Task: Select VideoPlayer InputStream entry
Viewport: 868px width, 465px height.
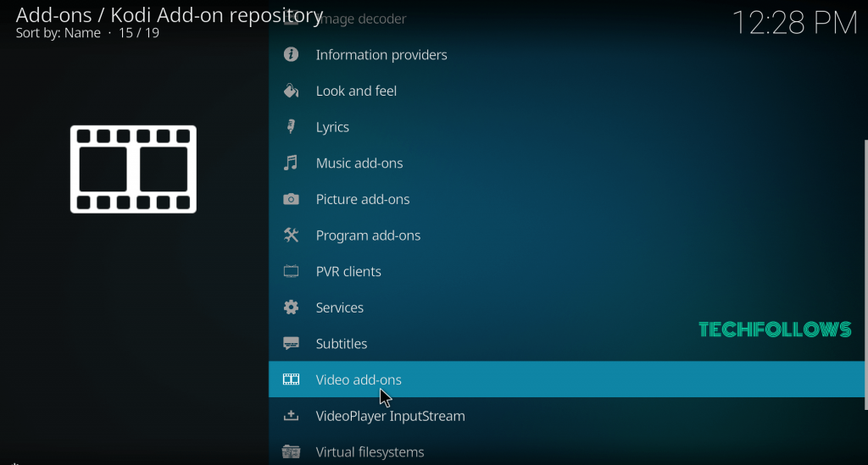Action: pyautogui.click(x=566, y=416)
